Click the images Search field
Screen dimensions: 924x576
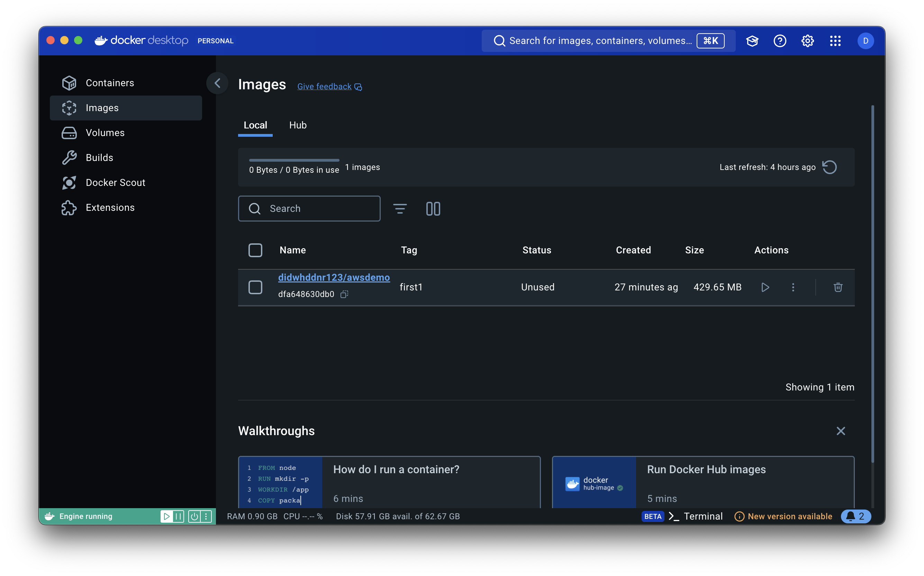coord(309,209)
